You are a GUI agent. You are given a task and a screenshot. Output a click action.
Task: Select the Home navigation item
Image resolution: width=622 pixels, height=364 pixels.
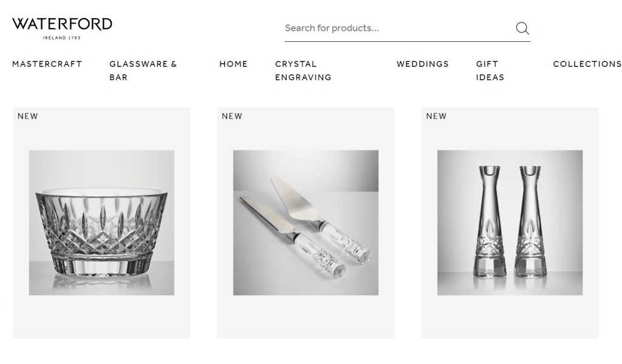(x=233, y=64)
